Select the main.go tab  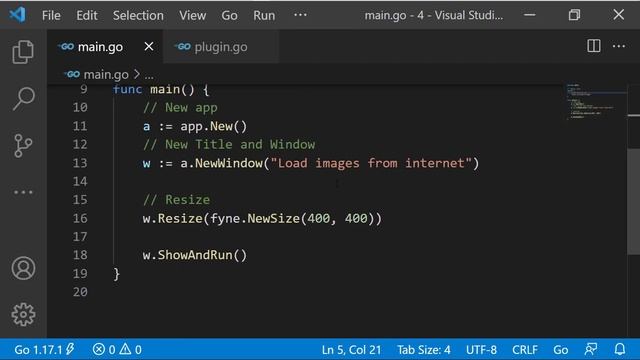point(105,47)
